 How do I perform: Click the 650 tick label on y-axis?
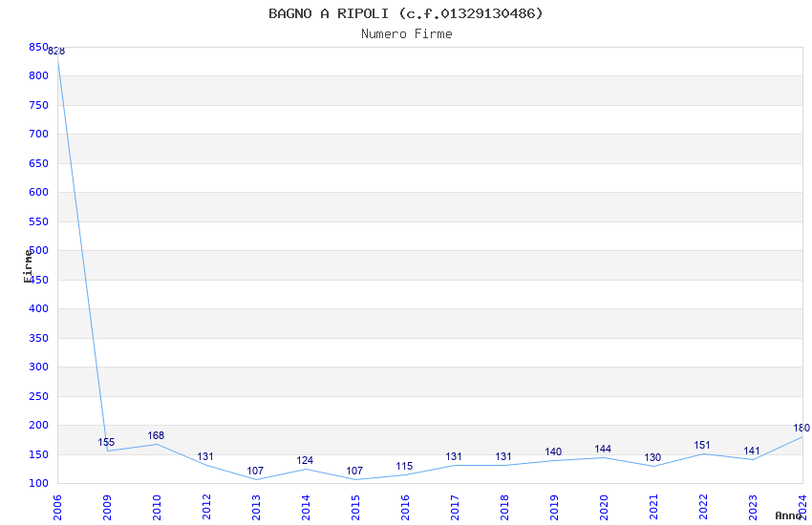[38, 163]
